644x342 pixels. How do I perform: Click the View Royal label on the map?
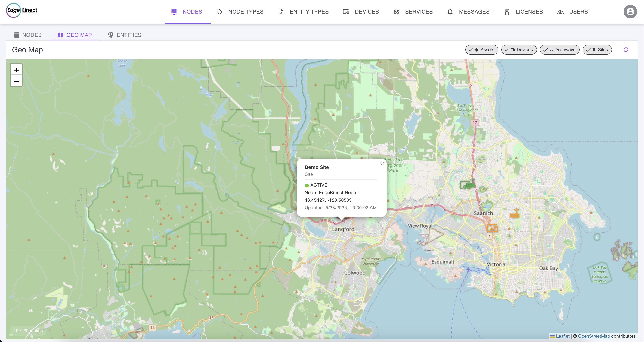420,226
